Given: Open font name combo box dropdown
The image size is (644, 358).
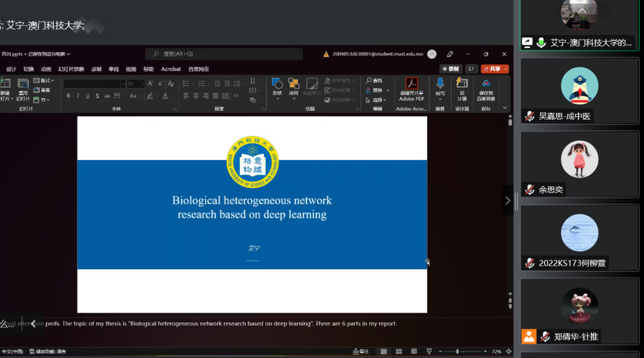Looking at the screenshot, I should coord(123,84).
